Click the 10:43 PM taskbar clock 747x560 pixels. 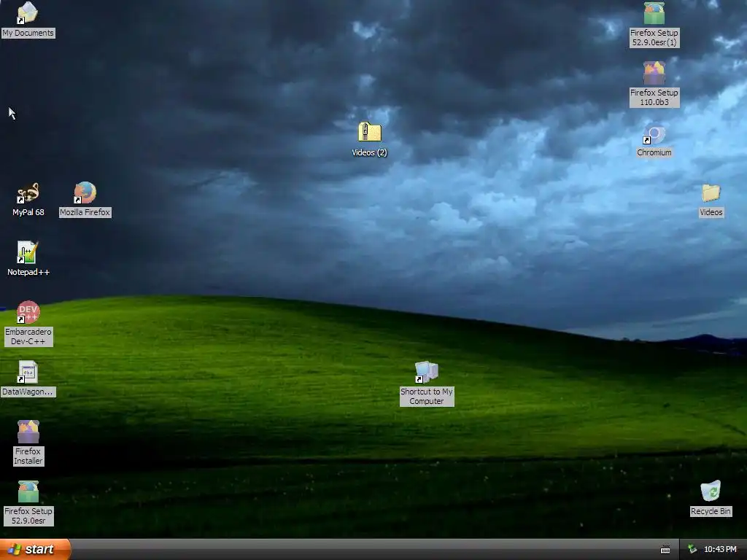click(720, 550)
